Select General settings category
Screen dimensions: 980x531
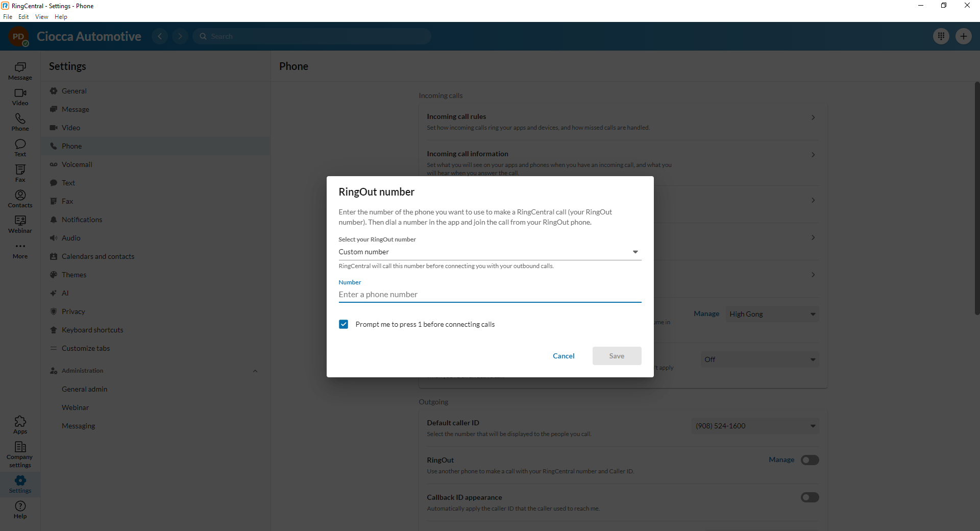tap(156, 91)
